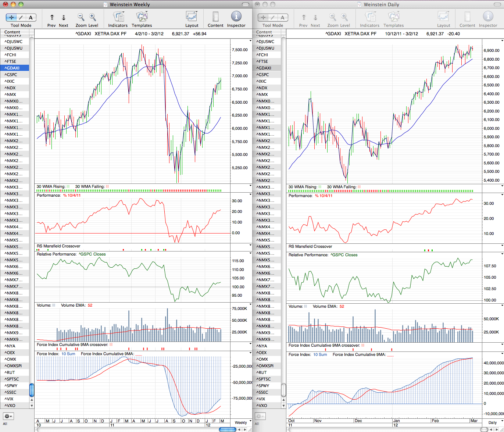Click the zoom in magnifier in Weekly window
504x432 pixels.
pyautogui.click(x=93, y=17)
